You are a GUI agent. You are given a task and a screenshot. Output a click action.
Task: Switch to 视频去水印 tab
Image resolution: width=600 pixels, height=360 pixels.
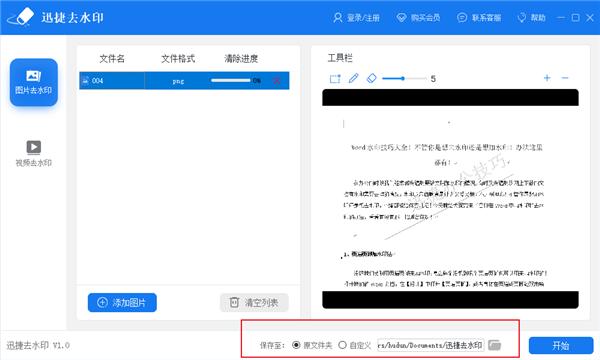[x=34, y=153]
